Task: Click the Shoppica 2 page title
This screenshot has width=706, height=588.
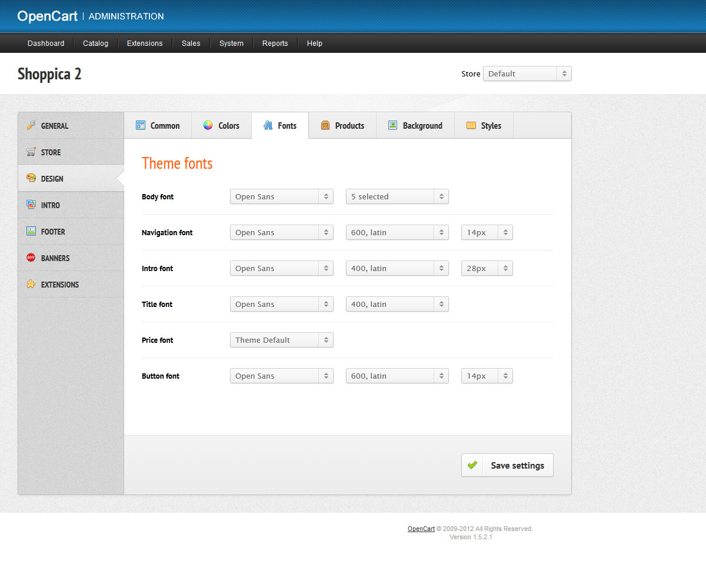Action: [49, 73]
